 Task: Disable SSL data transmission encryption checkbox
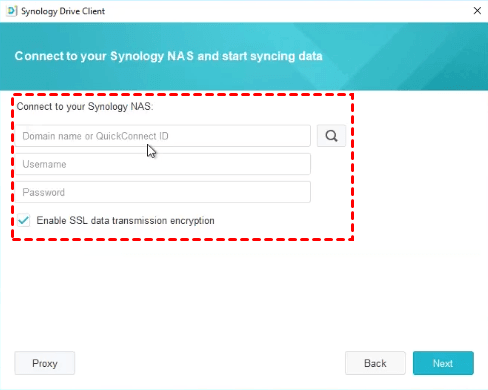point(24,220)
